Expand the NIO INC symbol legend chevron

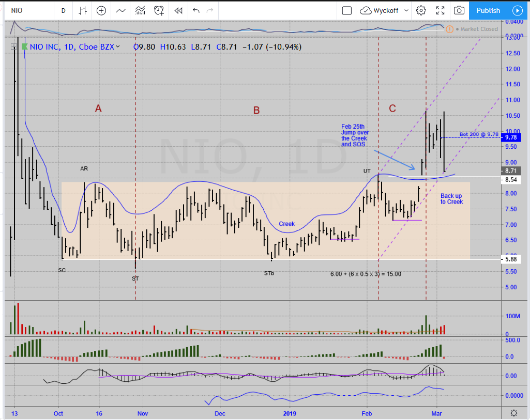(x=118, y=47)
